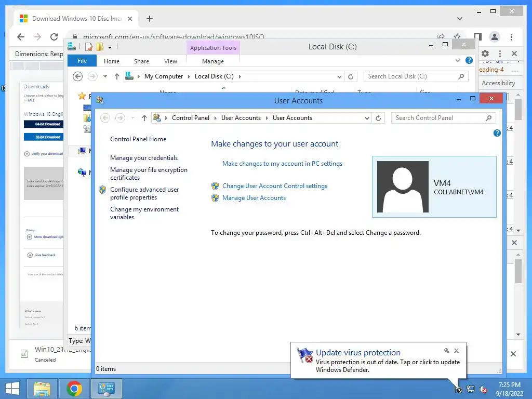Open help in the User Accounts window

tap(497, 133)
